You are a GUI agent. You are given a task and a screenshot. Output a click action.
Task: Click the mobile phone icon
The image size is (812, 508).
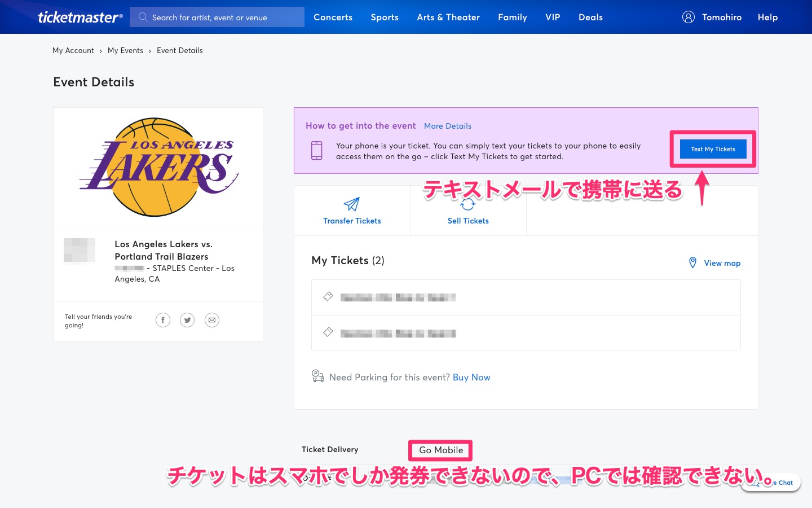pos(317,151)
